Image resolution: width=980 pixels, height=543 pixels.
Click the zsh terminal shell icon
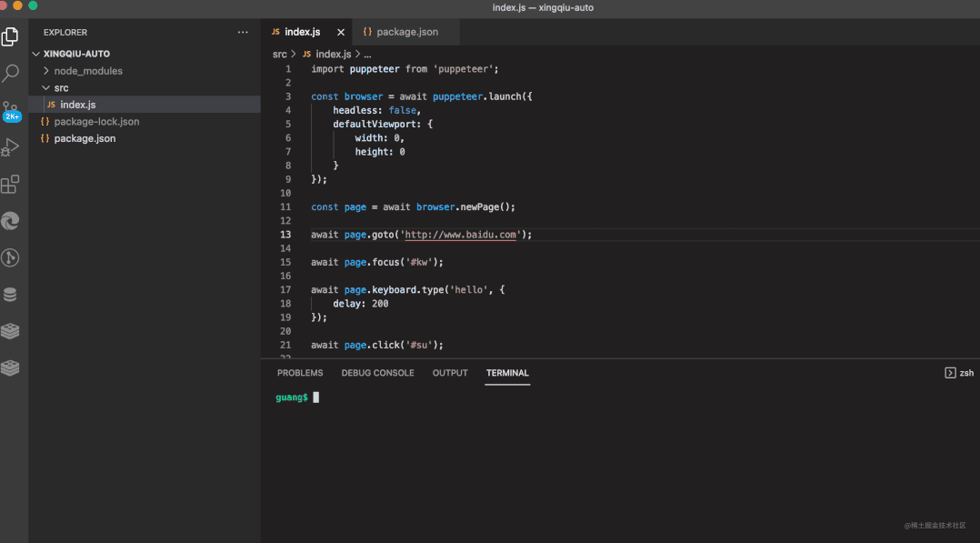(950, 373)
